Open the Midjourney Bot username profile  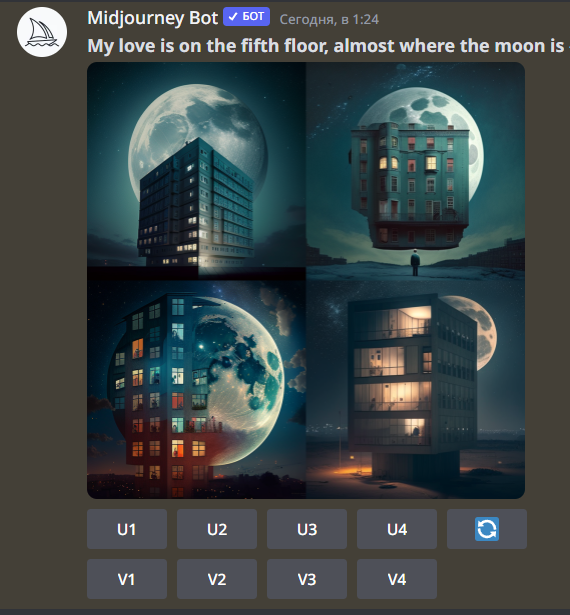click(x=153, y=18)
